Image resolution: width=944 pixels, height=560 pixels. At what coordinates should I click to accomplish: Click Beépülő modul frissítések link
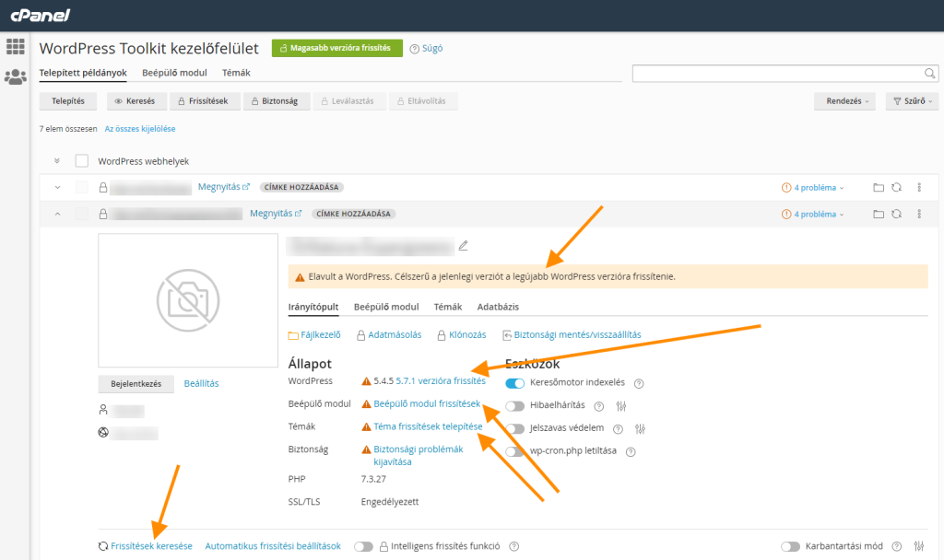427,403
